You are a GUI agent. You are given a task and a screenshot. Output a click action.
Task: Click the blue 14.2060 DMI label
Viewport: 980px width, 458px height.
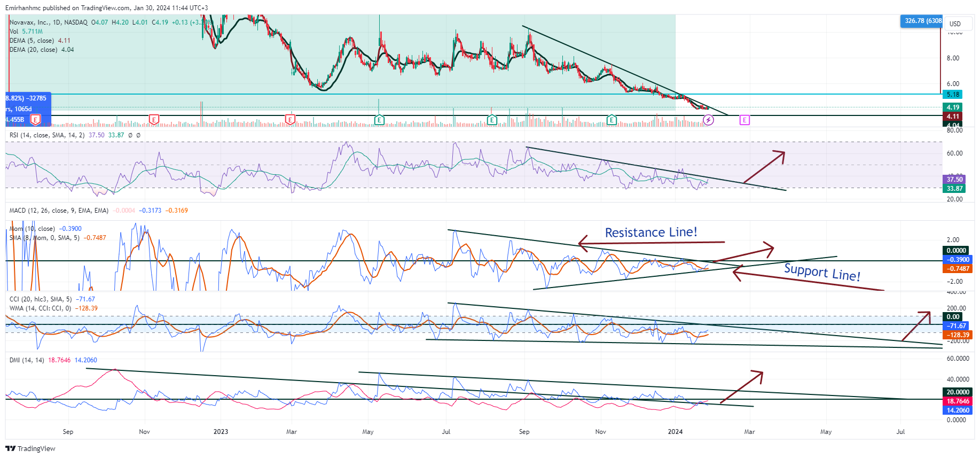tap(958, 410)
